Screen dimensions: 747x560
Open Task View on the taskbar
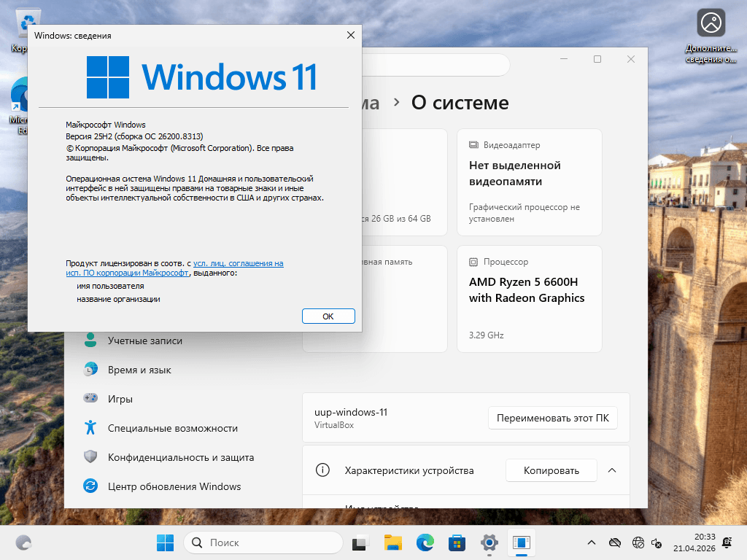tap(359, 542)
